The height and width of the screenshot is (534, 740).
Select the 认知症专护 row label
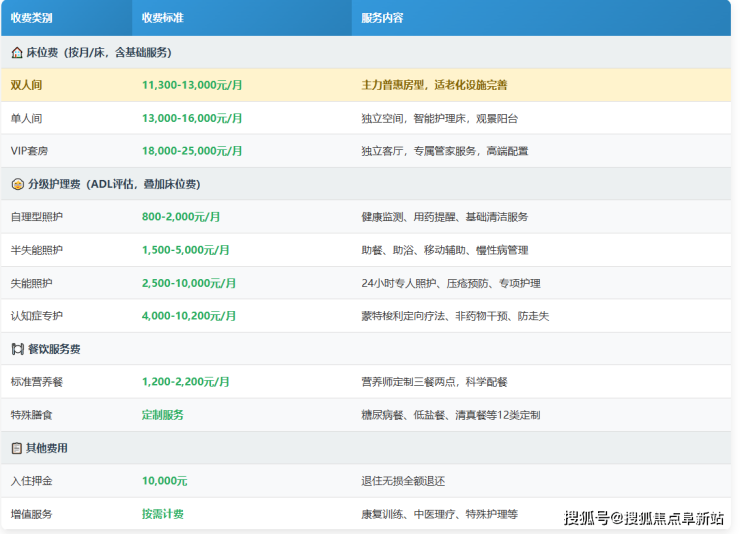pos(36,316)
